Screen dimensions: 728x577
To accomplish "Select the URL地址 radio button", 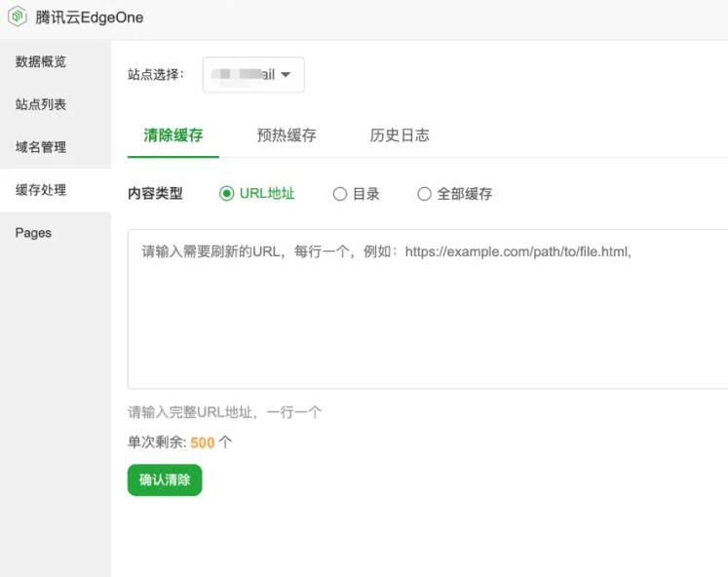I will point(227,194).
